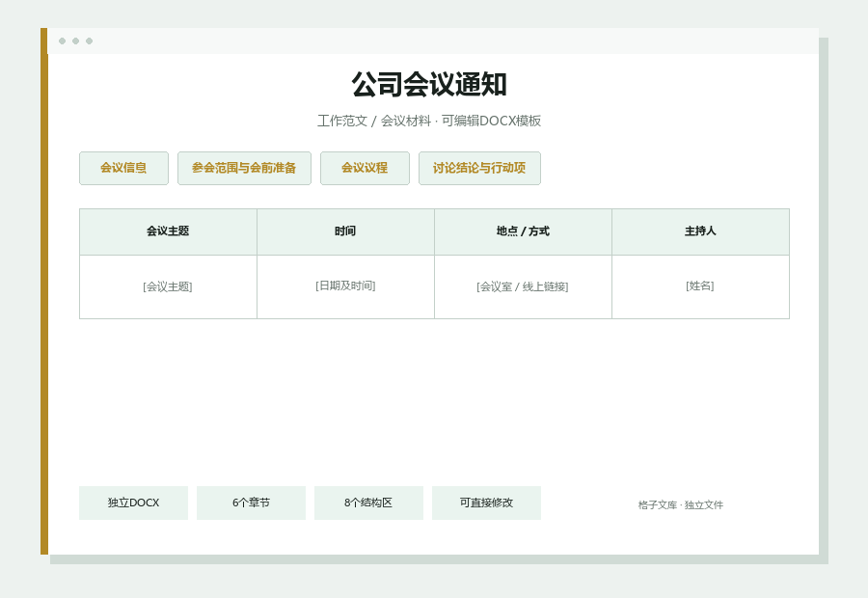Click the first window dot at top-left
The width and height of the screenshot is (868, 598).
pos(62,41)
